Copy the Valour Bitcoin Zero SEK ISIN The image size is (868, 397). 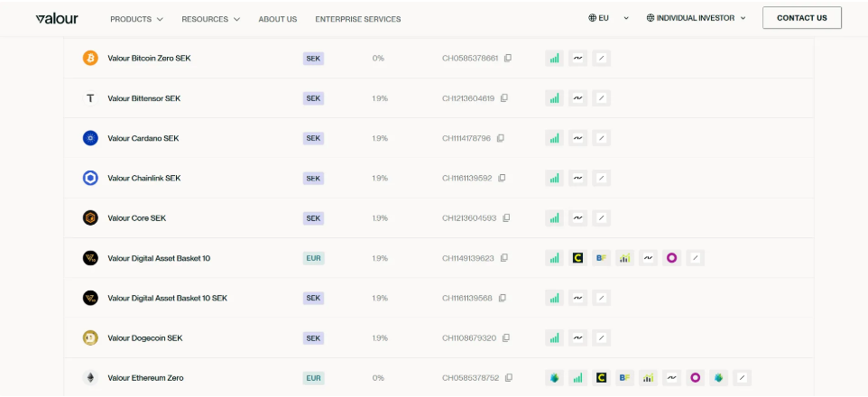[508, 58]
